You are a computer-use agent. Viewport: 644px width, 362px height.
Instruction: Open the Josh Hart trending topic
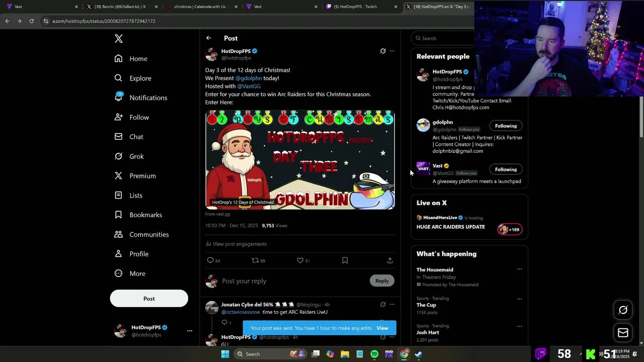pyautogui.click(x=428, y=332)
